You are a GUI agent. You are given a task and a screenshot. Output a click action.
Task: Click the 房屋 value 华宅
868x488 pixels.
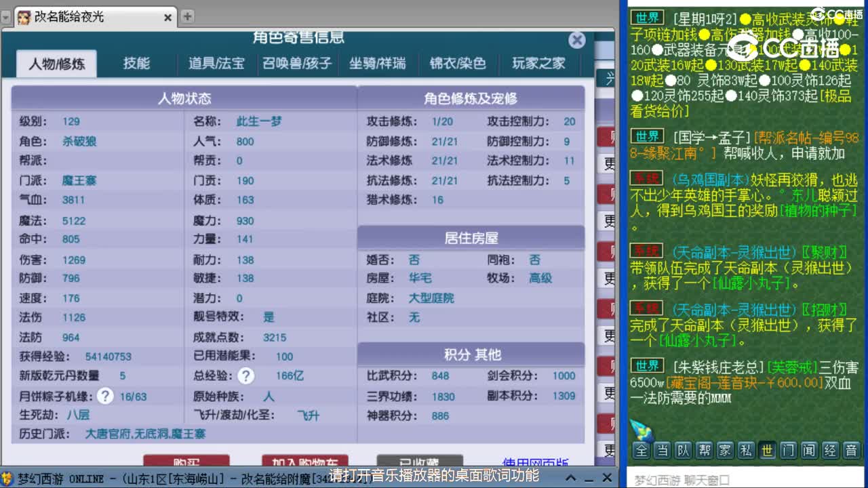pyautogui.click(x=420, y=278)
